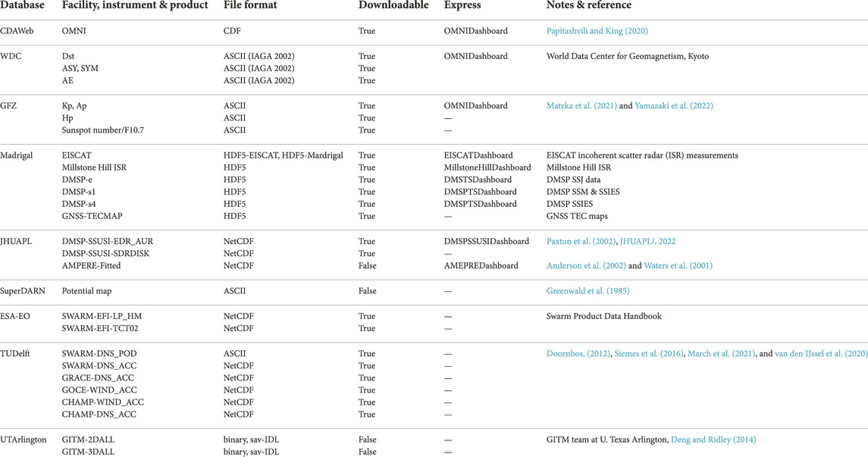Image resolution: width=868 pixels, height=457 pixels.
Task: Open the Anderson et al. (2002) citation
Action: click(x=586, y=265)
